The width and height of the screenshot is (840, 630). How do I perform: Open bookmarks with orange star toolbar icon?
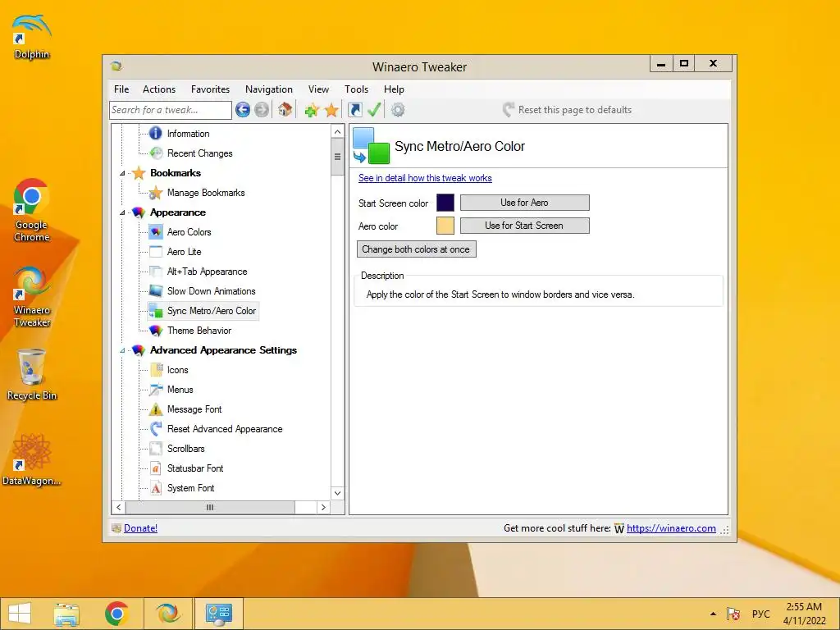coord(331,111)
